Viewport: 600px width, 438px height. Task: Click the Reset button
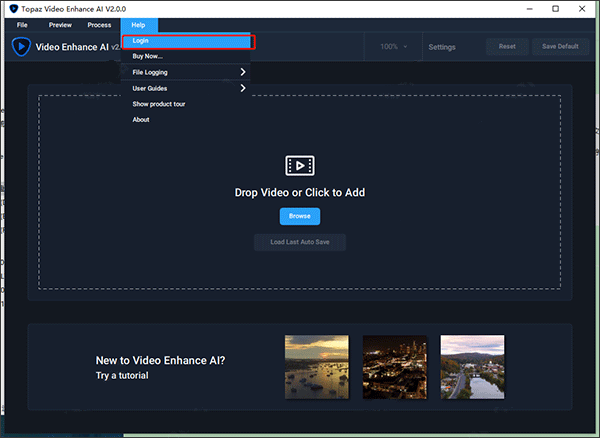(x=507, y=46)
